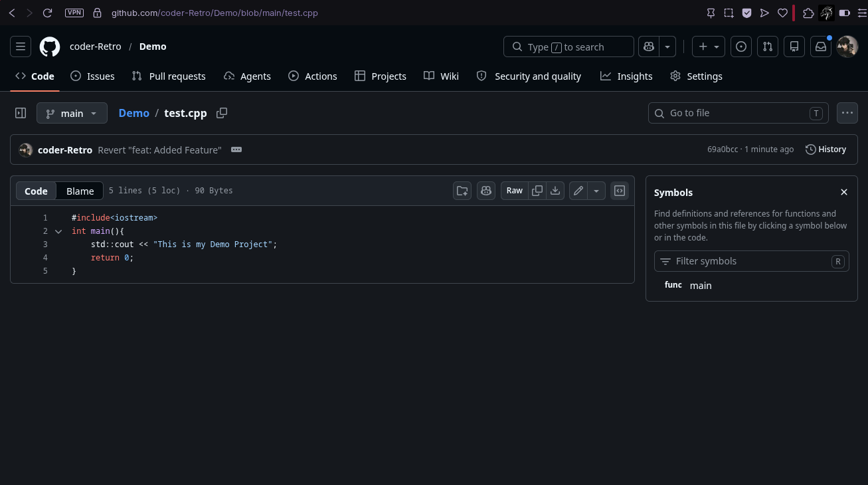Viewport: 868px width, 485px height.
Task: Open the GitHub homepage logo
Action: (x=50, y=47)
